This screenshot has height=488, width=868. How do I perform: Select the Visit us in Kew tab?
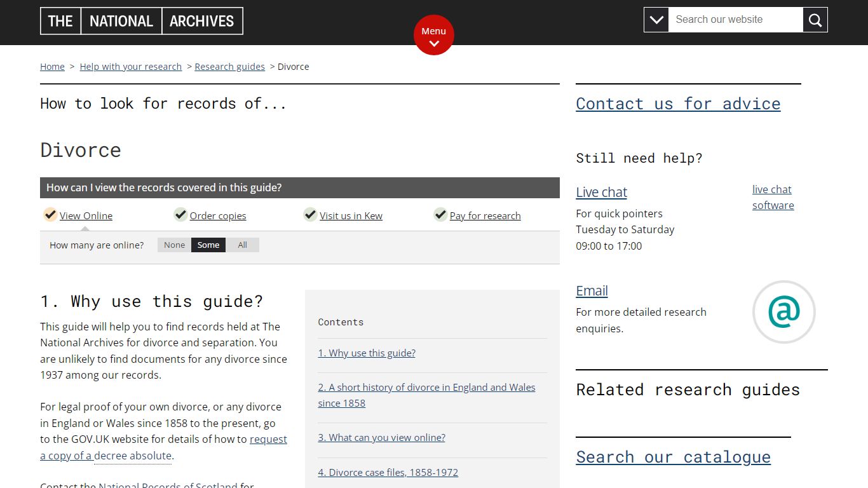coord(351,216)
